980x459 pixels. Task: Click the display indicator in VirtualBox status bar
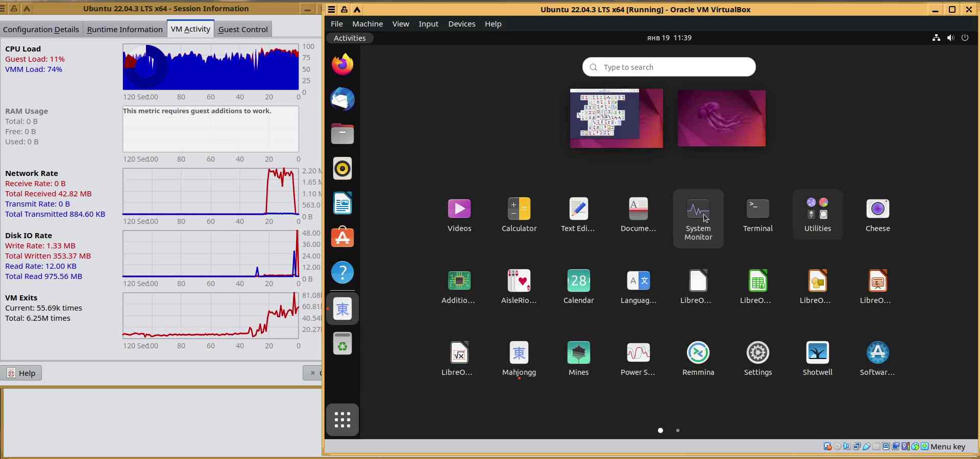coord(886,447)
